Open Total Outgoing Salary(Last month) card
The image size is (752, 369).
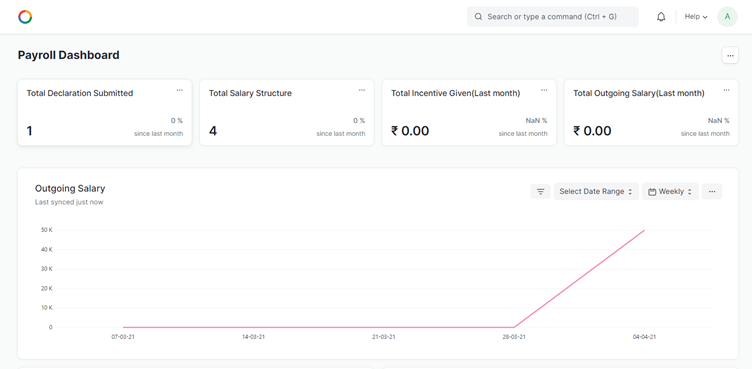tap(651, 112)
